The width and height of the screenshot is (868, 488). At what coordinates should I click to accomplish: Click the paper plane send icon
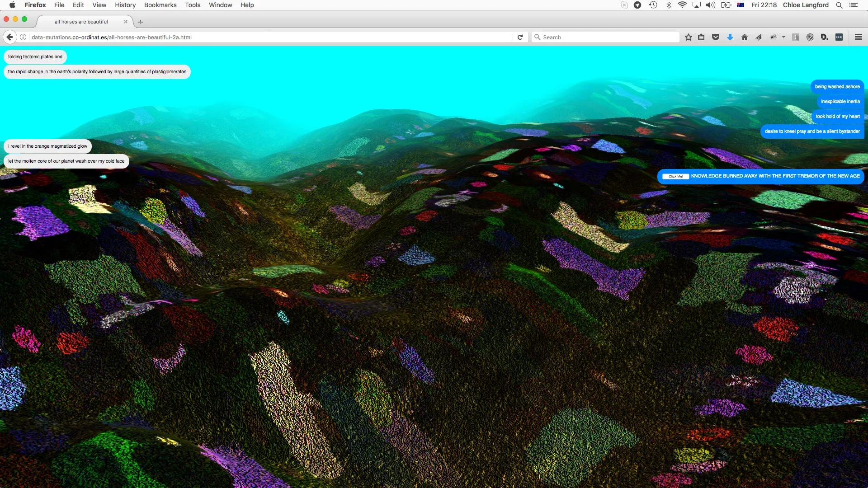tap(759, 38)
